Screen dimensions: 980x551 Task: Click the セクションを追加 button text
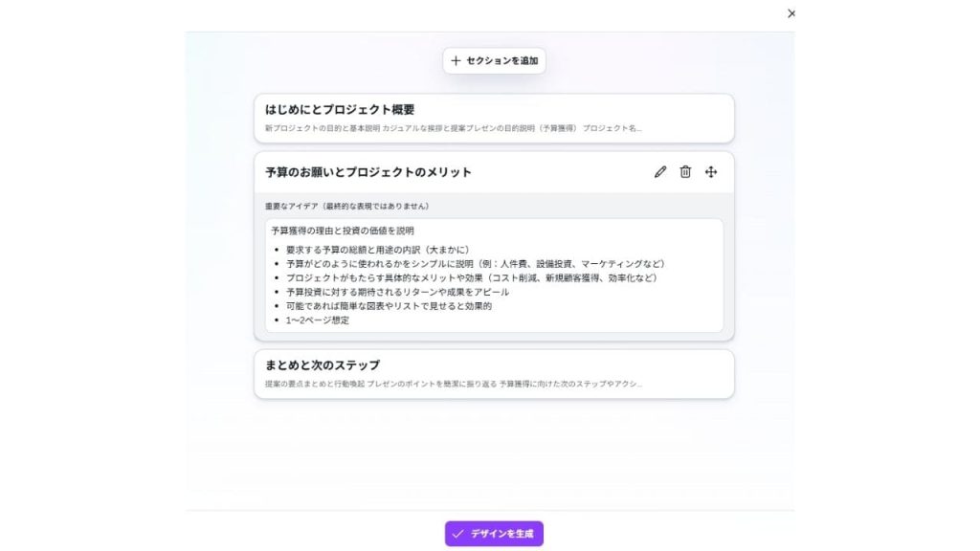(501, 61)
